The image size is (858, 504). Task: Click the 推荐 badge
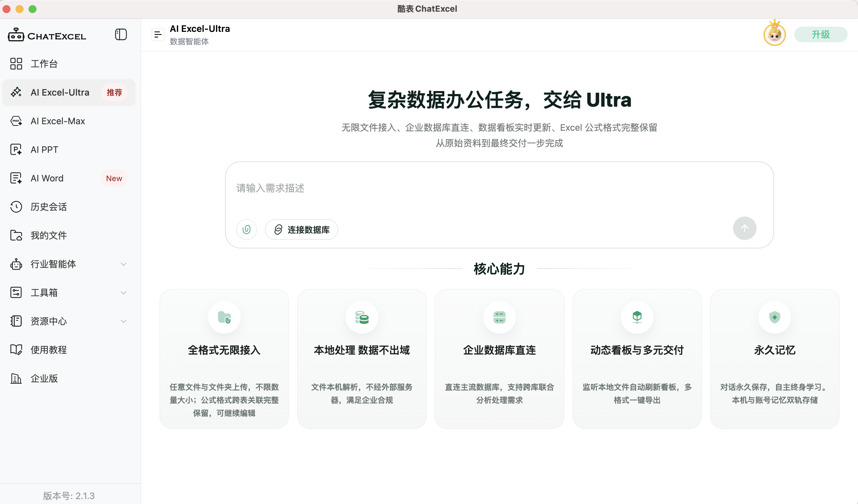(x=114, y=92)
